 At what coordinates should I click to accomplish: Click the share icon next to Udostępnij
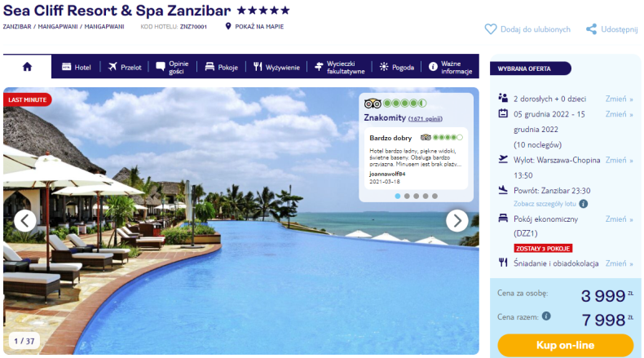pos(591,29)
